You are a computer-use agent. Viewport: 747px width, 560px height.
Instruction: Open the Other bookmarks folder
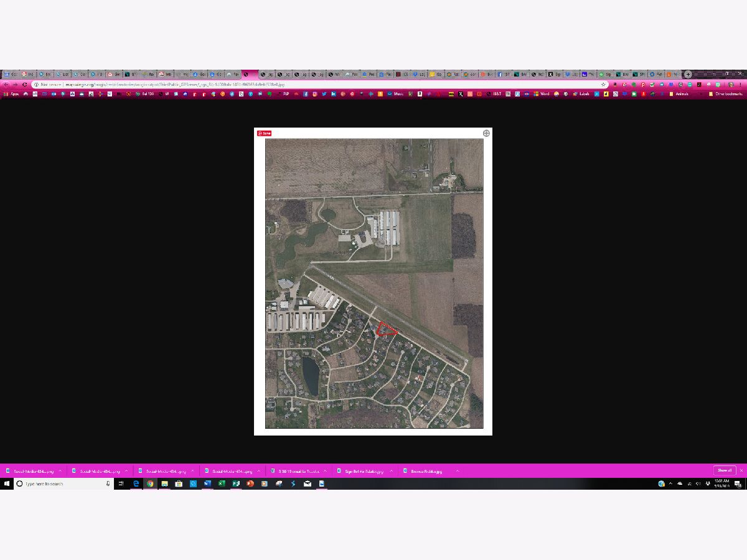coord(725,94)
